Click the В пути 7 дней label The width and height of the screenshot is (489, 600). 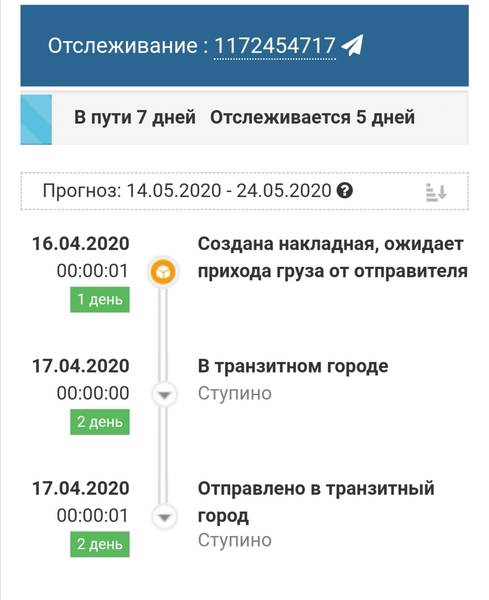click(135, 117)
